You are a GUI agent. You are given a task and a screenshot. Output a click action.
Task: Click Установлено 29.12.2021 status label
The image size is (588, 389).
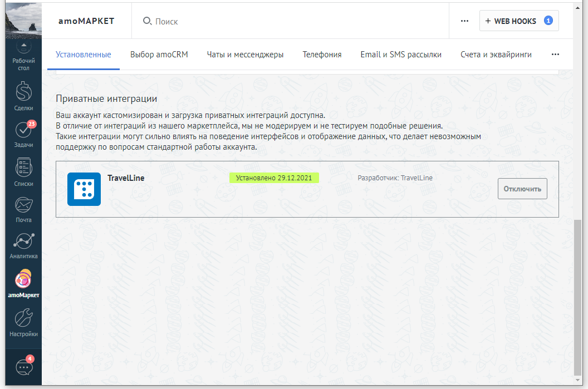[274, 178]
